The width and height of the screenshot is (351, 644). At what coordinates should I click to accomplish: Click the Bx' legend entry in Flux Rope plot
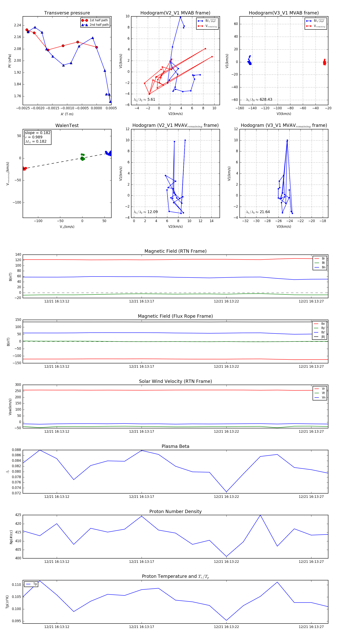pos(320,324)
